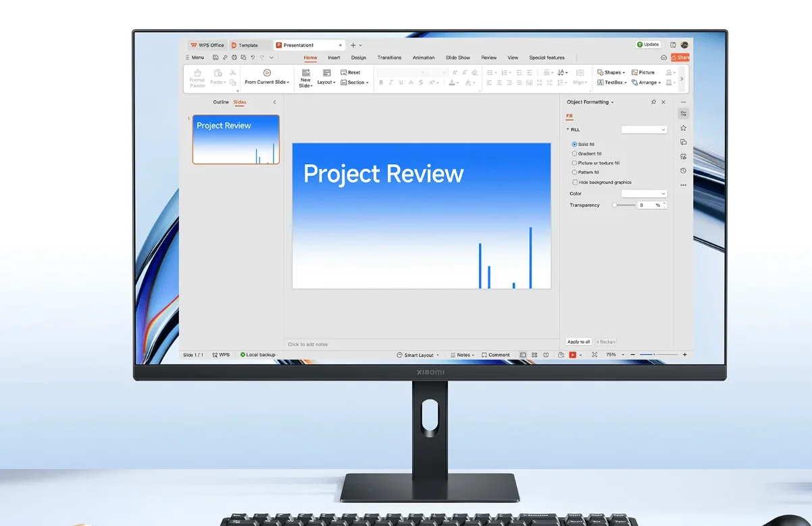Click the user avatar at top right
812x526 pixels.
(684, 45)
